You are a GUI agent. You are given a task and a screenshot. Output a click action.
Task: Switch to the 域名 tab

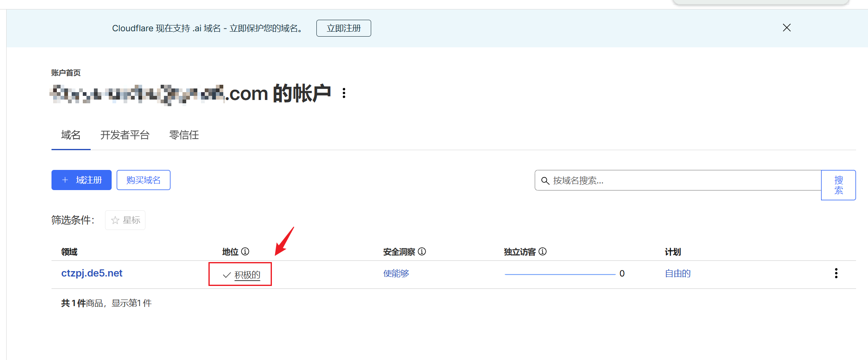pyautogui.click(x=71, y=135)
